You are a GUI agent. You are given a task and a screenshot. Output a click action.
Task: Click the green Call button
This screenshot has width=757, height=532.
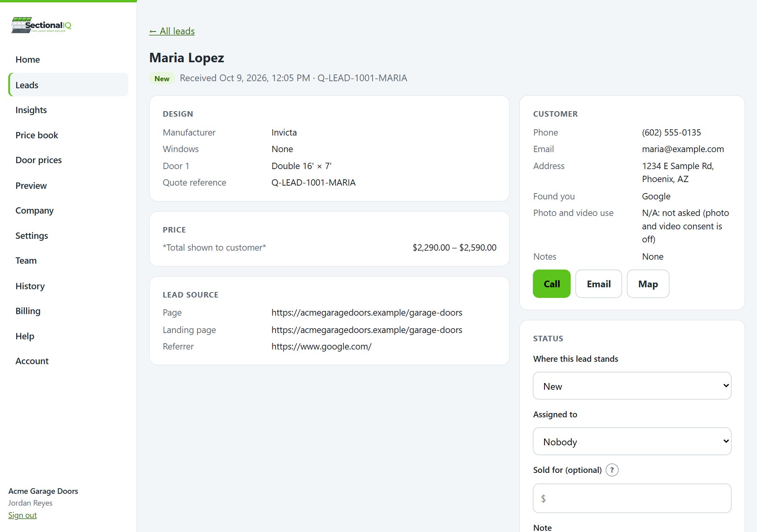(552, 284)
